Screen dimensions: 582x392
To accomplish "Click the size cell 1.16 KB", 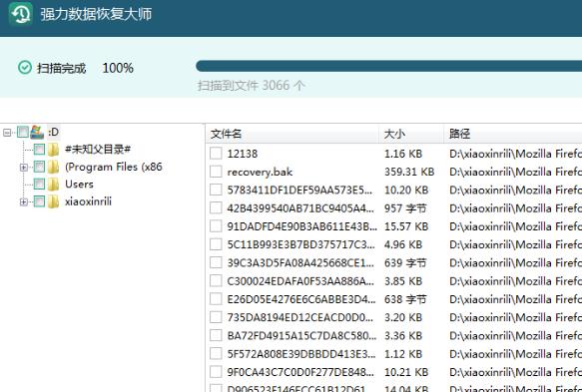I will 403,154.
